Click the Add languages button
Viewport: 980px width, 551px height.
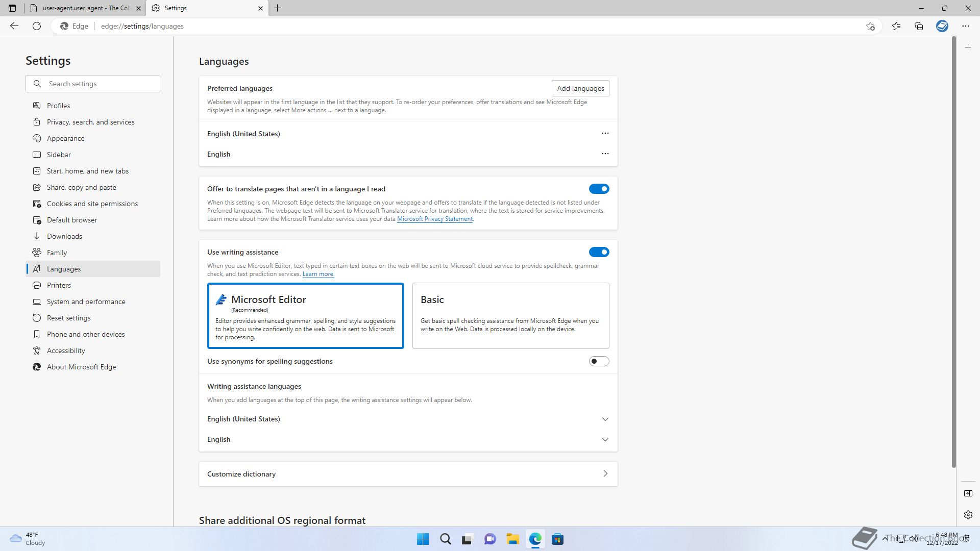coord(580,88)
